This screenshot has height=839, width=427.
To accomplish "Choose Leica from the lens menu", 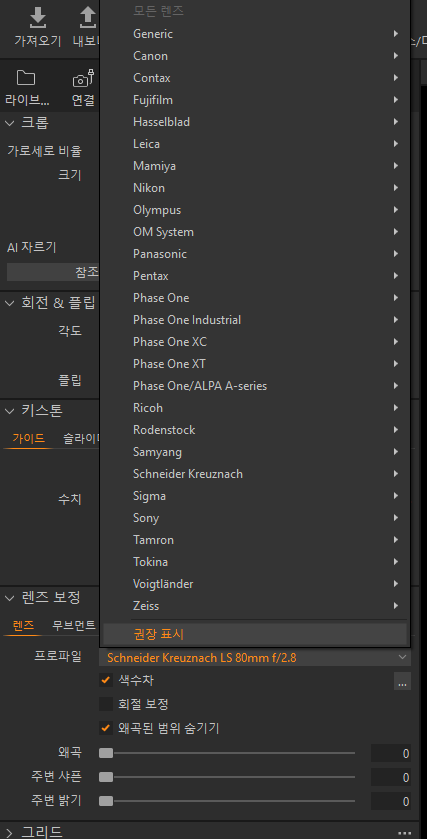I will click(x=255, y=143).
